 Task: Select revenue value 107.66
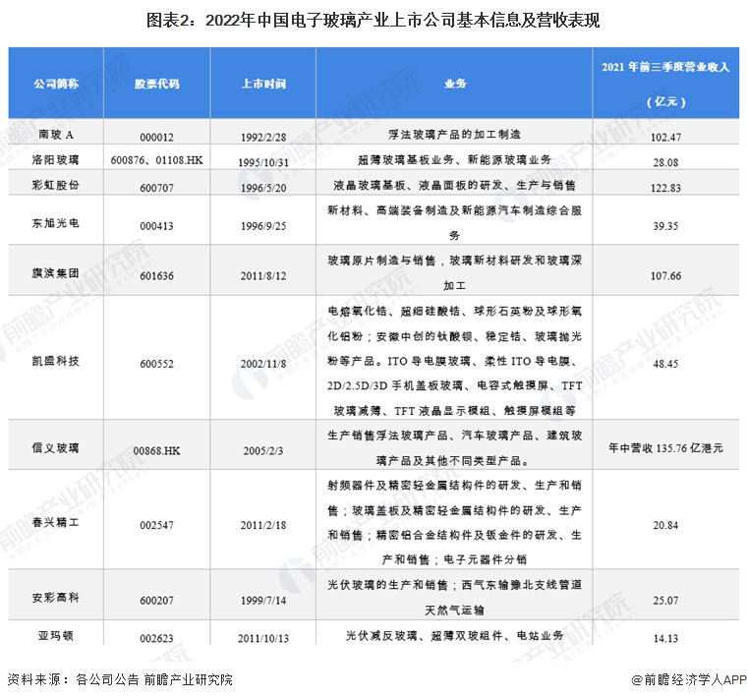coord(665,276)
